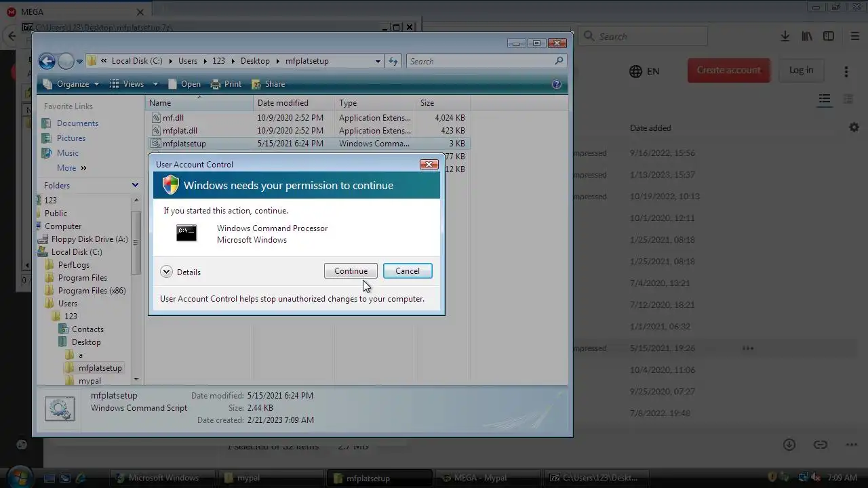Click the Refresh button next to address bar
The image size is (868, 488).
[x=393, y=61]
